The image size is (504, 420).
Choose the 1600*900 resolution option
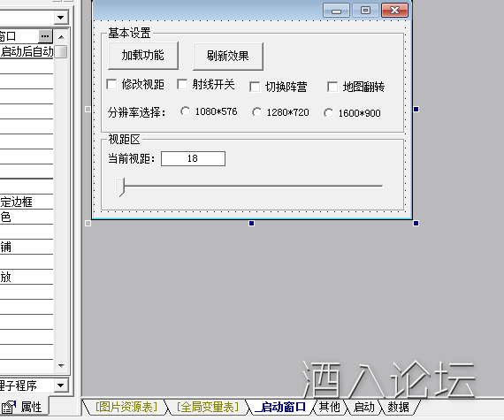329,113
